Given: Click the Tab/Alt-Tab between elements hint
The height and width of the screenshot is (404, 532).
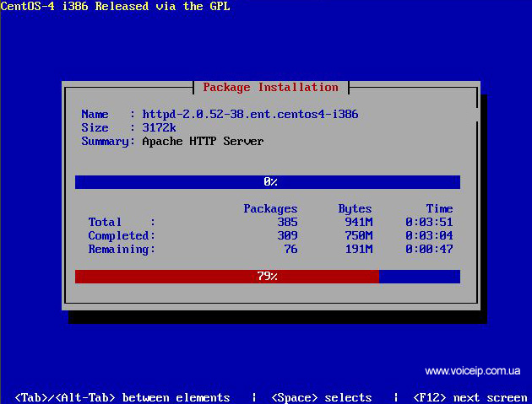Looking at the screenshot, I should 122,397.
